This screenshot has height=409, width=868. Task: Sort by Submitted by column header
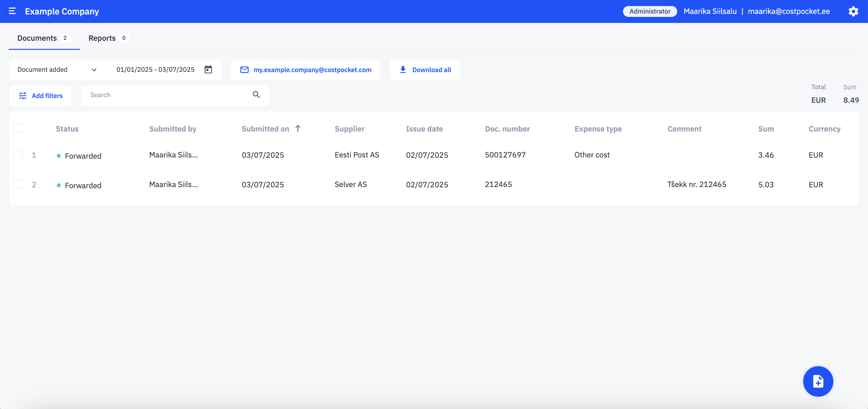tap(172, 129)
